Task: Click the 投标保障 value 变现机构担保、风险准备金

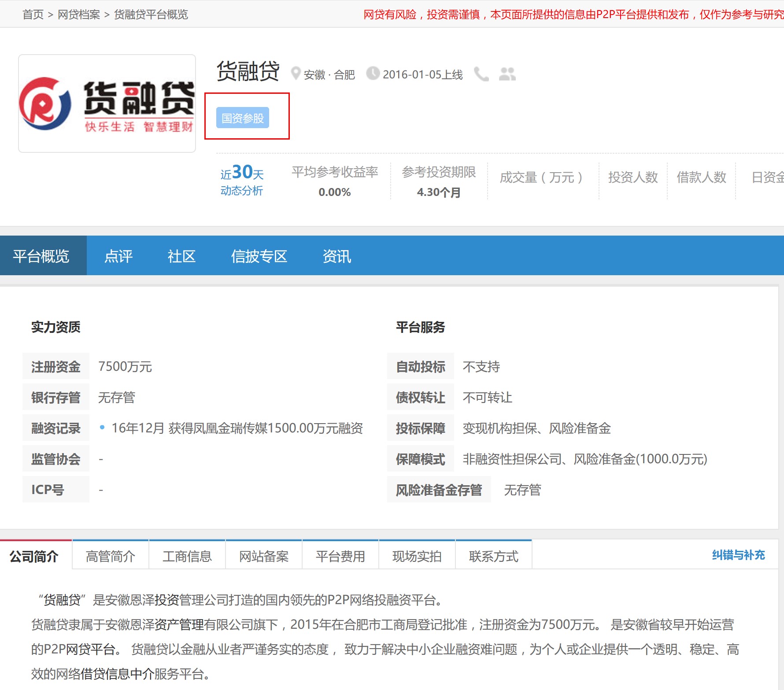Action: (536, 428)
